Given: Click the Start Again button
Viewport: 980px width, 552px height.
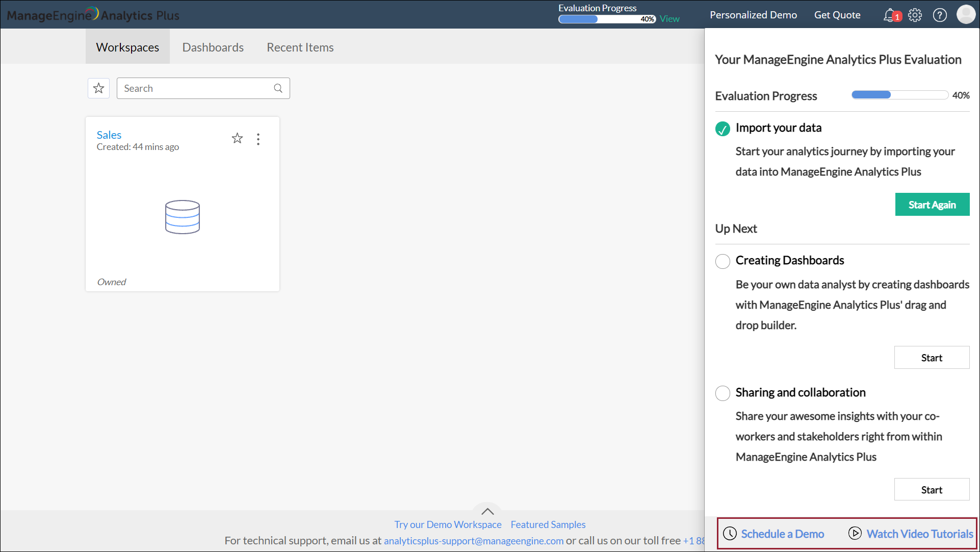Looking at the screenshot, I should coord(932,205).
